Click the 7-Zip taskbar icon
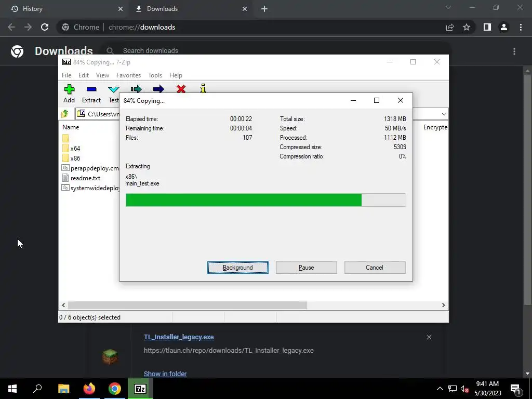This screenshot has width=532, height=399. click(140, 389)
